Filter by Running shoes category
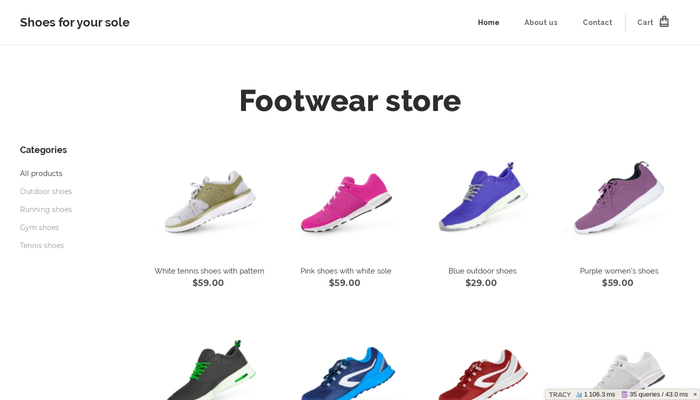Screen dimensions: 700x400 [x=46, y=209]
